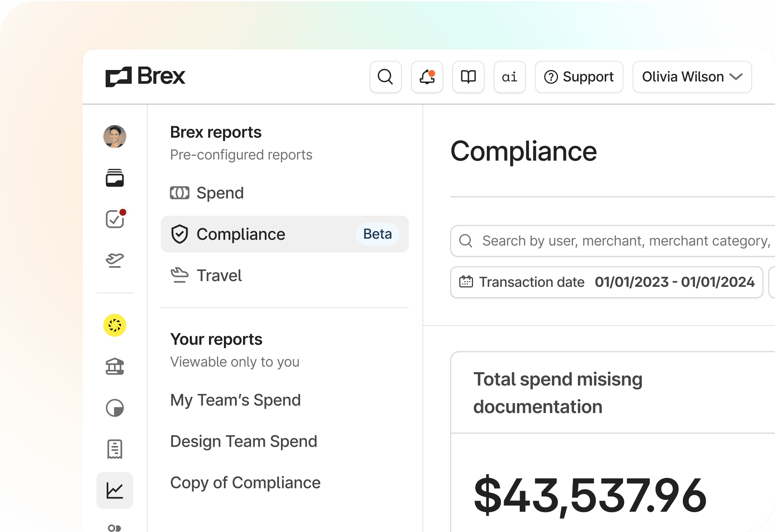Open the receipts expenses icon
Viewport: 775px width, 532px height.
[x=114, y=449]
